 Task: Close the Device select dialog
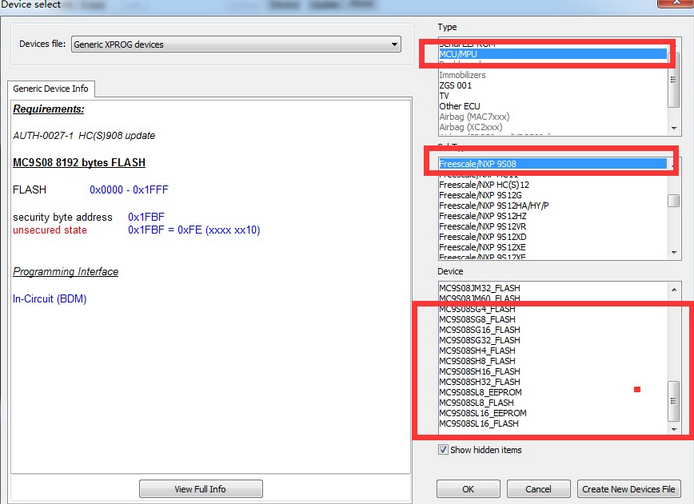(675, 3)
